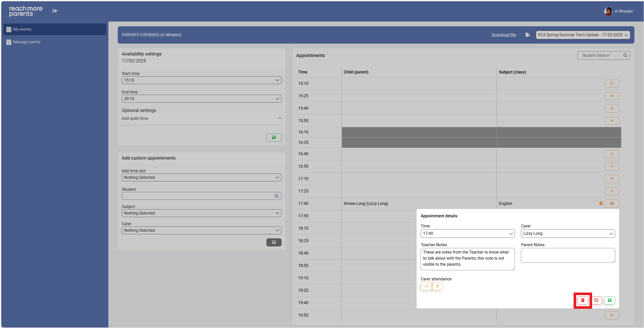This screenshot has height=328, width=644.
Task: Click the export file icon beside Download file
Action: [528, 35]
